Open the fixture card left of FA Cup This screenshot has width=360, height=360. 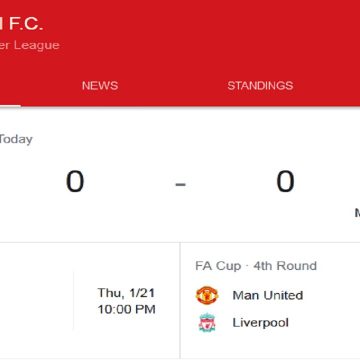90,300
